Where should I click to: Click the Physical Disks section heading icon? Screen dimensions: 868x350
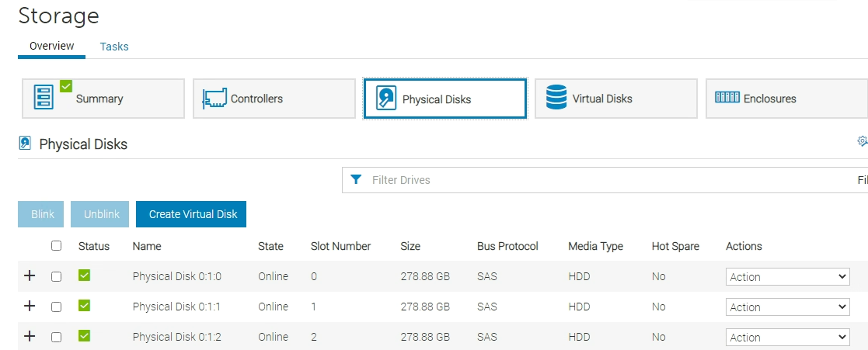(25, 144)
